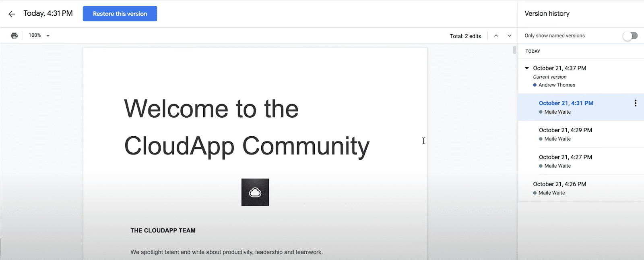Open more actions menu for 4:31 PM version
Viewport: 644px width, 260px height.
click(636, 103)
